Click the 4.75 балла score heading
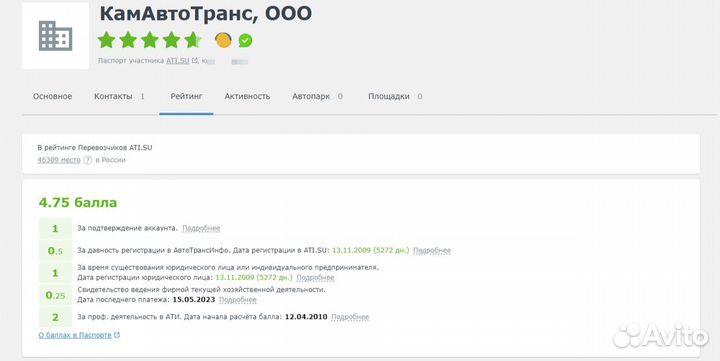The width and height of the screenshot is (720, 361). [78, 203]
